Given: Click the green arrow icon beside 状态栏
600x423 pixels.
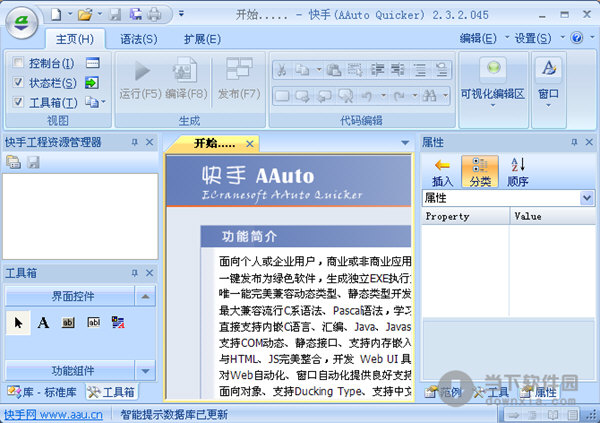Looking at the screenshot, I should 92,82.
